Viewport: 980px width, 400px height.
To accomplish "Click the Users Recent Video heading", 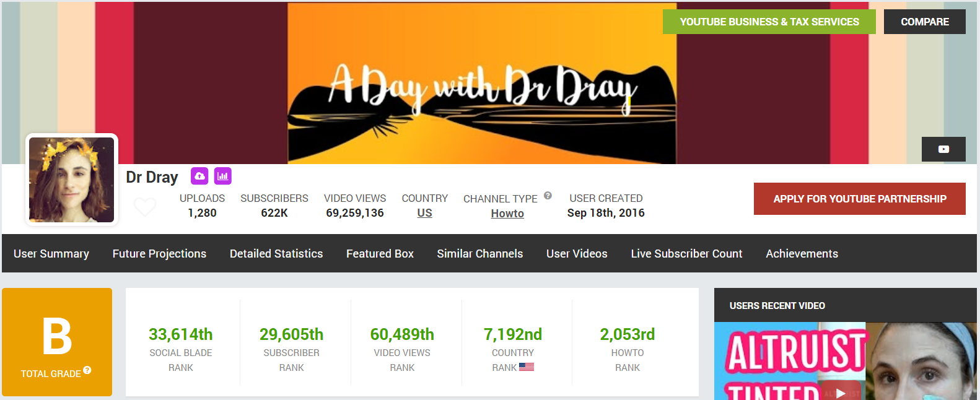I will coord(777,306).
